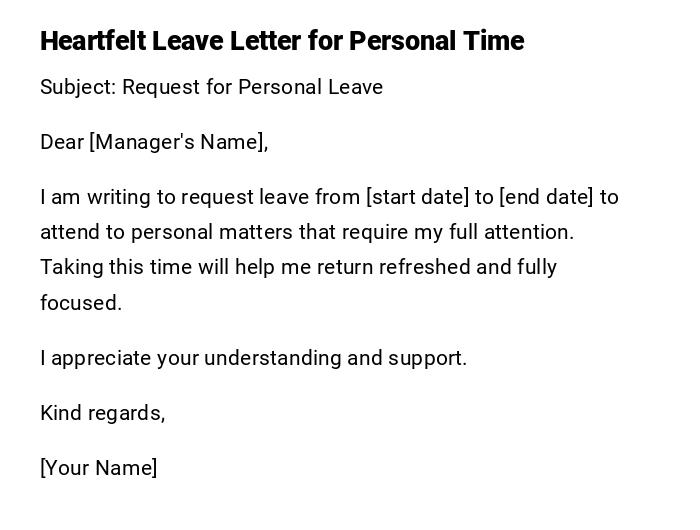Select the [Manager's Name] placeholder

(x=179, y=142)
